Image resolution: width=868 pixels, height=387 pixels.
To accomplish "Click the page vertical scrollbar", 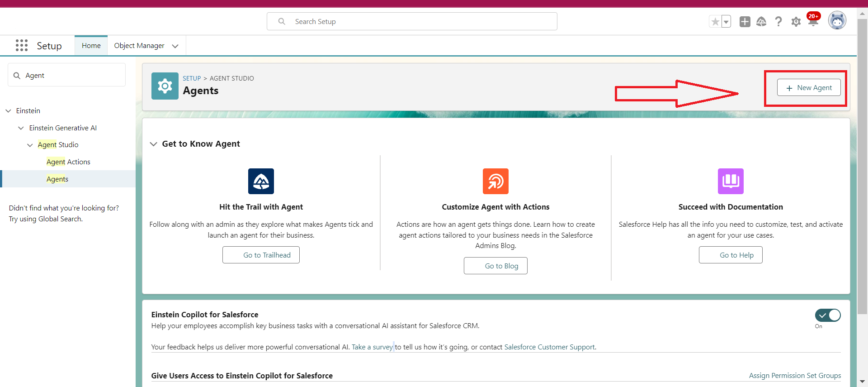I will [862, 167].
